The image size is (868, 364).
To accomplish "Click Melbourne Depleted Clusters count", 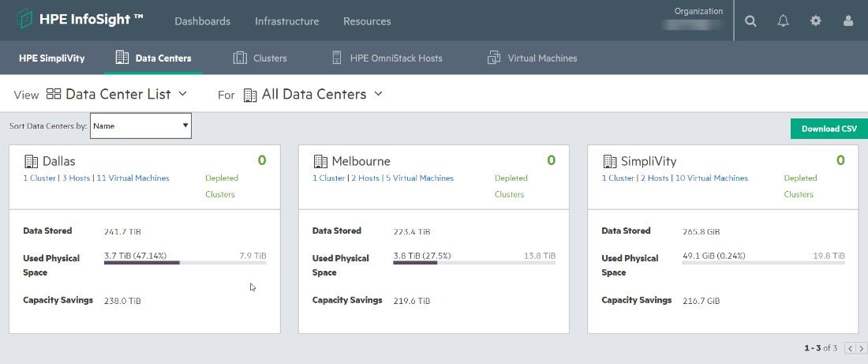I will (x=552, y=160).
